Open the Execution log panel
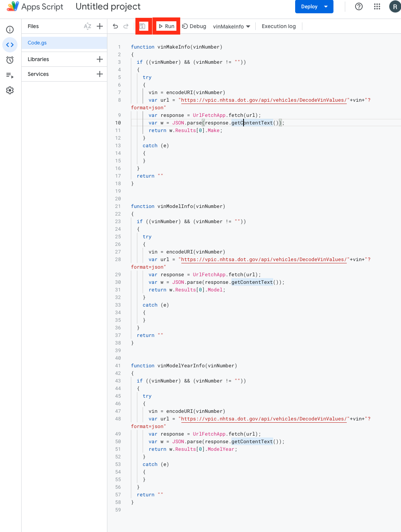 tap(278, 26)
